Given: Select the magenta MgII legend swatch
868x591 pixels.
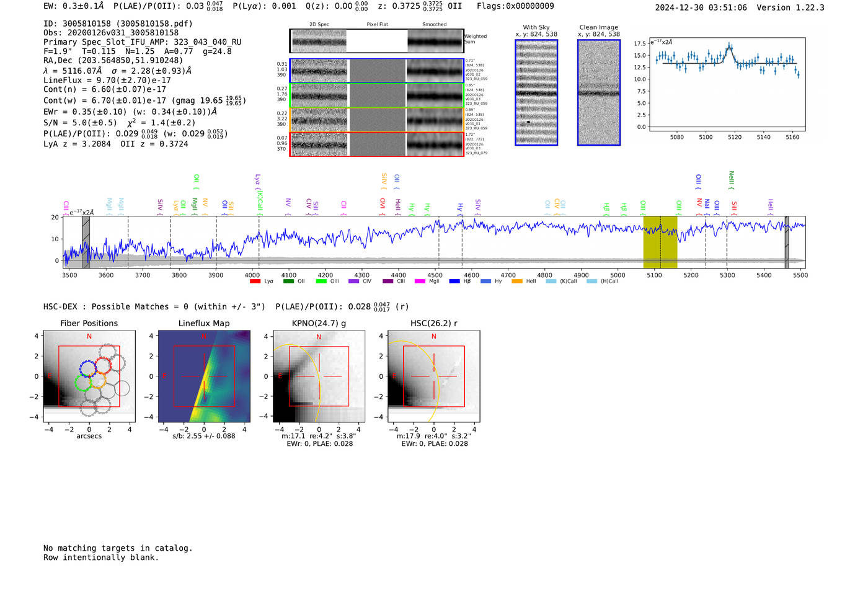Looking at the screenshot, I should coord(420,282).
